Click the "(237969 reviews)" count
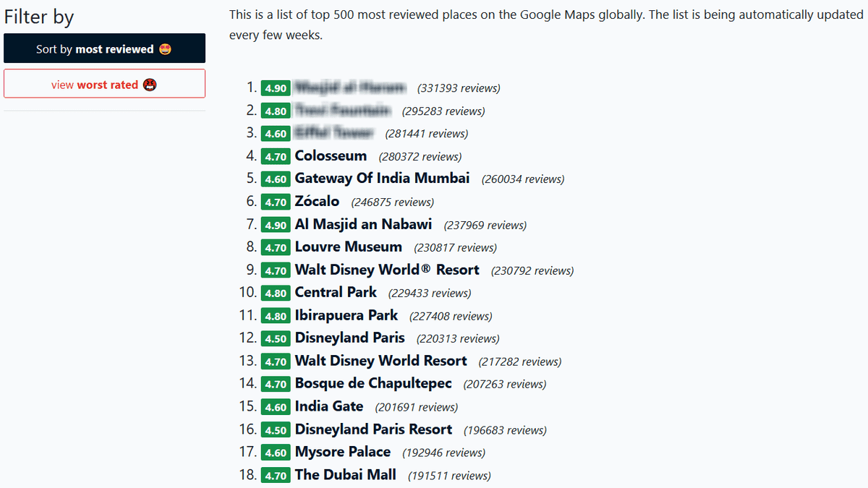Viewport: 868px width, 488px height. 485,225
